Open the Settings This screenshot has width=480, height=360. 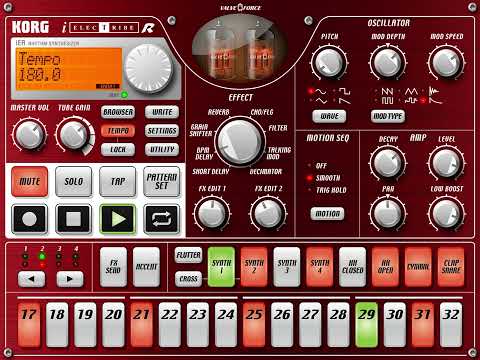(162, 131)
